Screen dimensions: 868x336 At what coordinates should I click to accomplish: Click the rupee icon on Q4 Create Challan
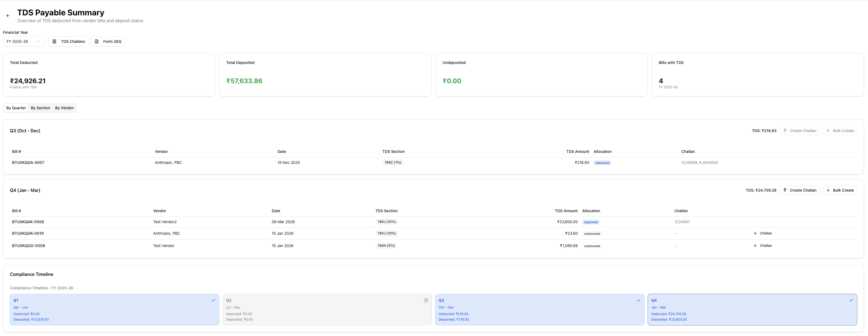tap(785, 190)
